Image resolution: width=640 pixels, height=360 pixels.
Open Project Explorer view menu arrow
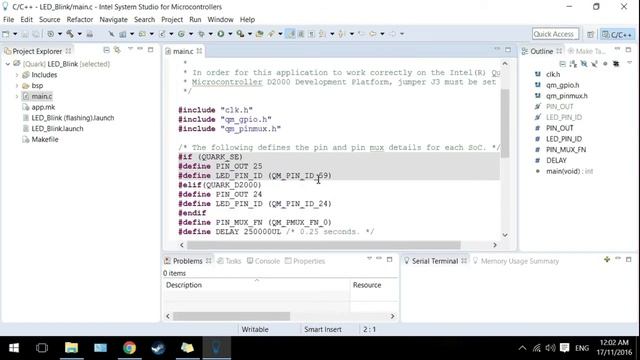coord(130,49)
